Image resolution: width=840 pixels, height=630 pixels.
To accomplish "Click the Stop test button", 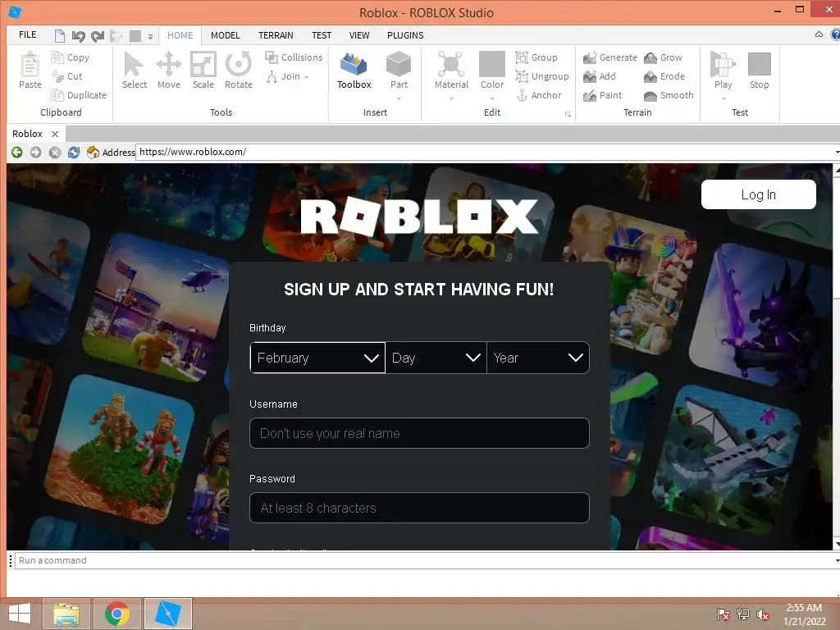I will pos(759,71).
